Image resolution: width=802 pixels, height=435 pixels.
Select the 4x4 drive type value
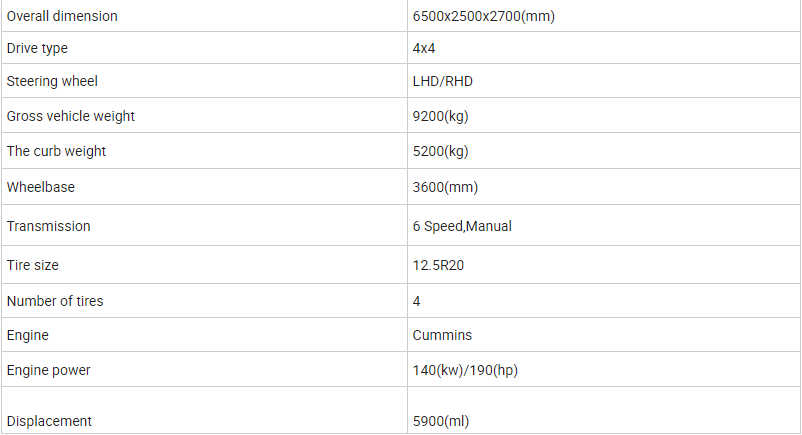point(424,48)
